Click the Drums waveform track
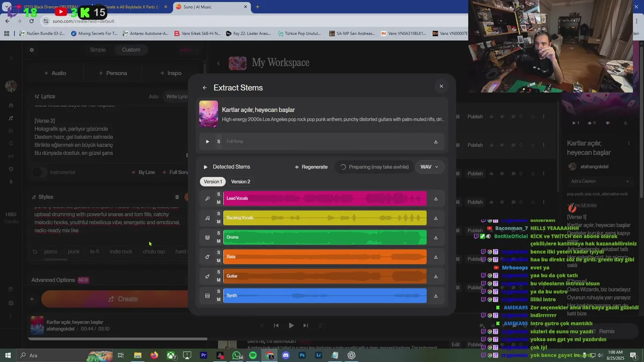 tap(325, 237)
